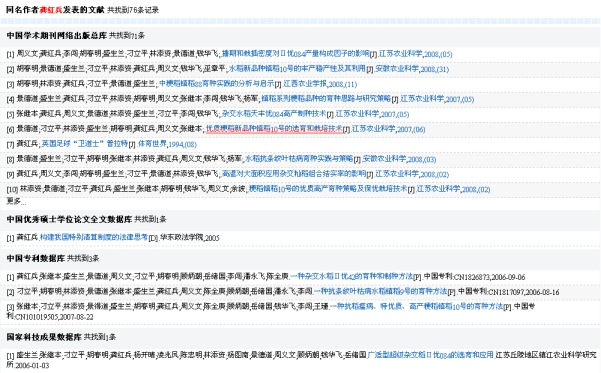The width and height of the screenshot is (601, 373).
Task: Click the institution 华东政法学院
Action: (182, 238)
